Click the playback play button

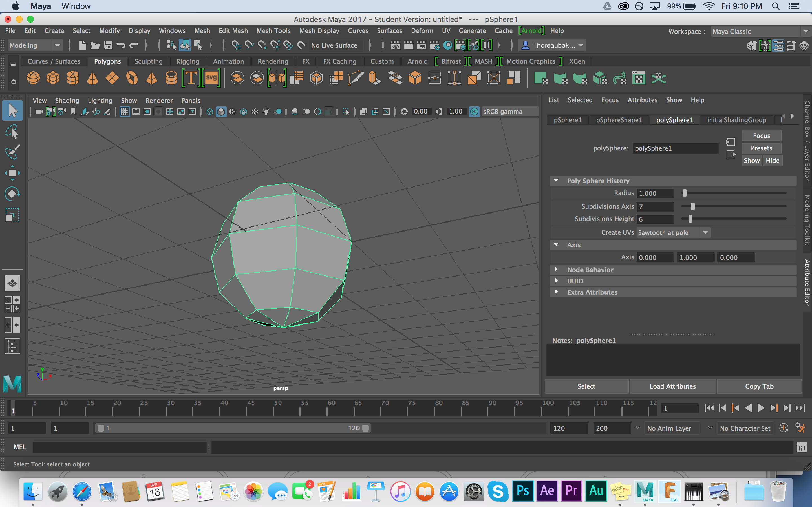(761, 408)
